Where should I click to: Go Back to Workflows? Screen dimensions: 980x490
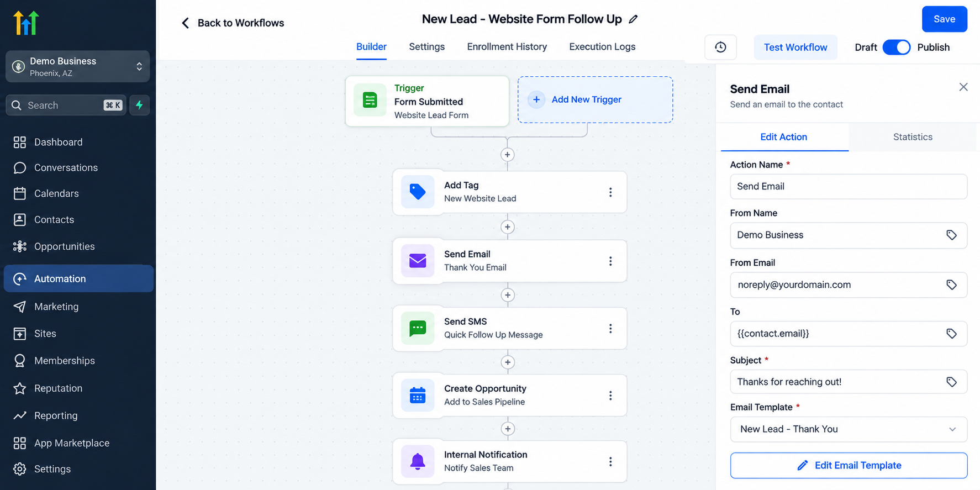coord(233,23)
